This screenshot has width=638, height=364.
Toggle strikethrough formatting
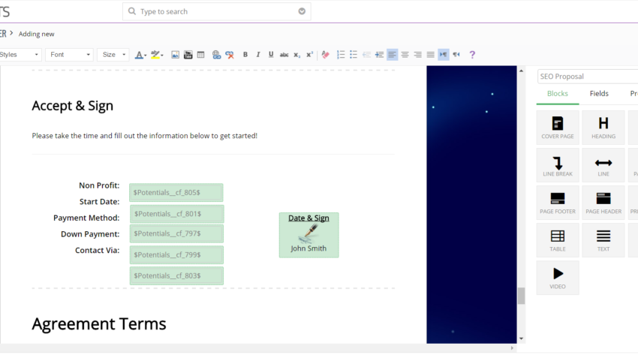click(x=284, y=55)
